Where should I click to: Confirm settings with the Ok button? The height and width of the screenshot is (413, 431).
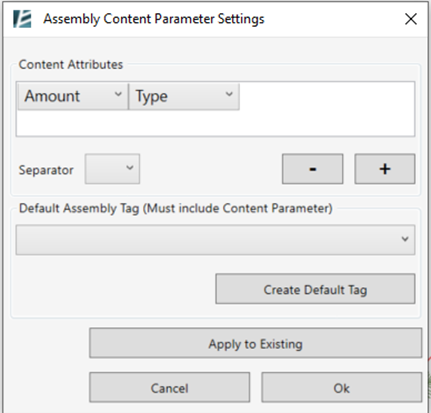(x=342, y=387)
